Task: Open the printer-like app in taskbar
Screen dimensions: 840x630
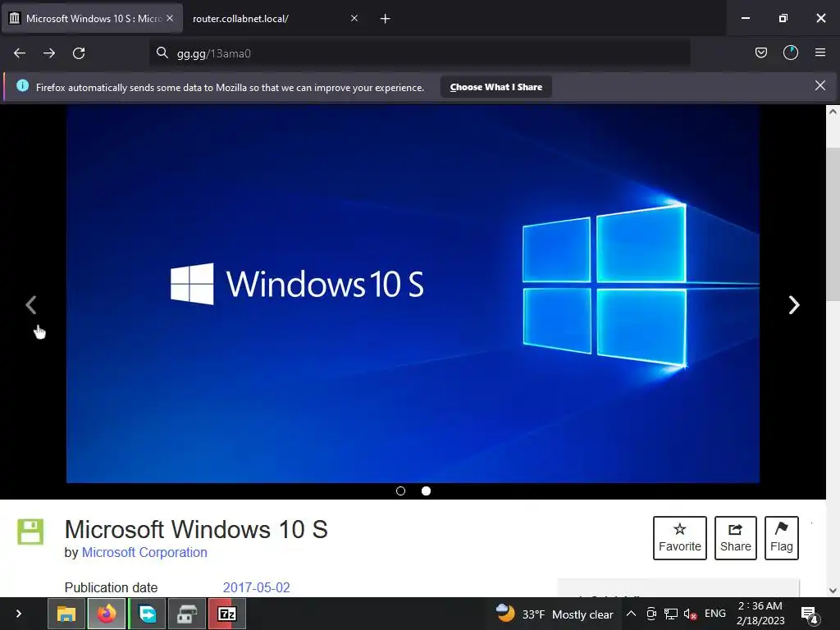Action: click(x=187, y=614)
